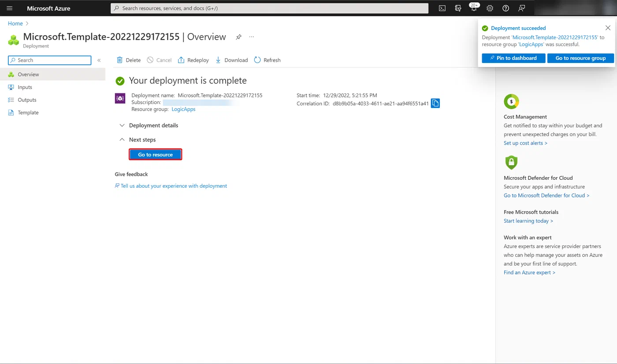Screen dimensions: 617x364
Task: Click 'LogicApps' link in the notification
Action: 531,45
